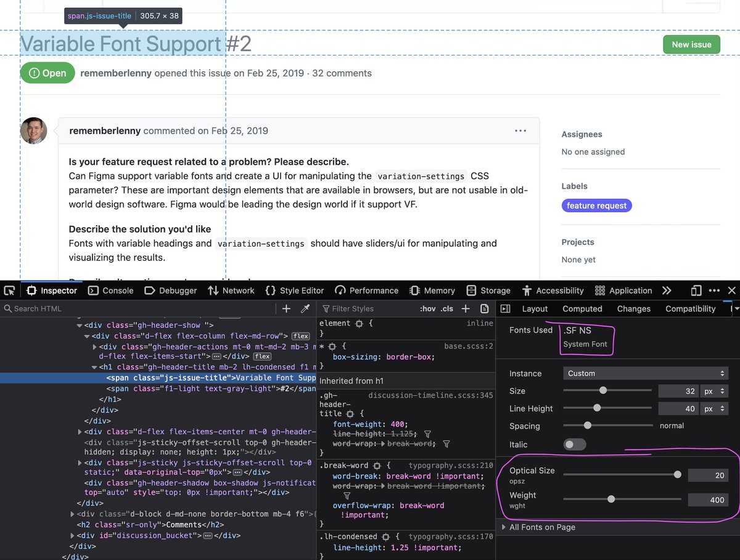This screenshot has height=560, width=740.
Task: Adjust the Optical Size opsz slider
Action: (x=622, y=474)
